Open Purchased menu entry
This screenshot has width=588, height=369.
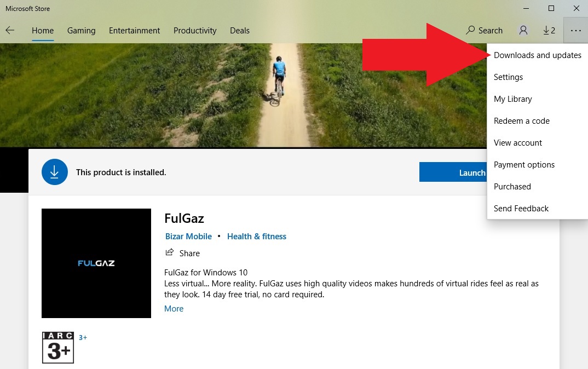click(x=538, y=186)
